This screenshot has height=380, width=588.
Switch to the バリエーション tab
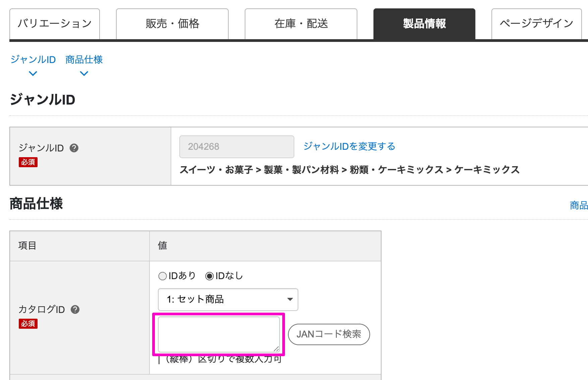(55, 24)
